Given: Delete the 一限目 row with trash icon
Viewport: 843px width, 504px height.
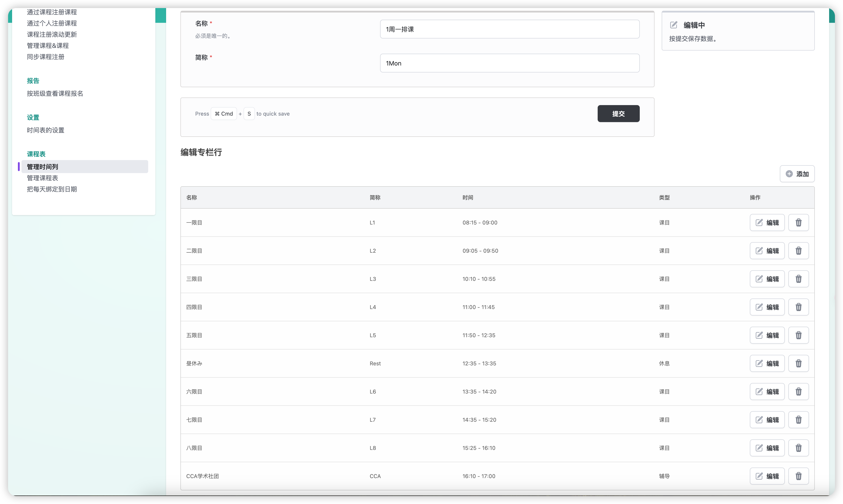Looking at the screenshot, I should click(x=798, y=222).
